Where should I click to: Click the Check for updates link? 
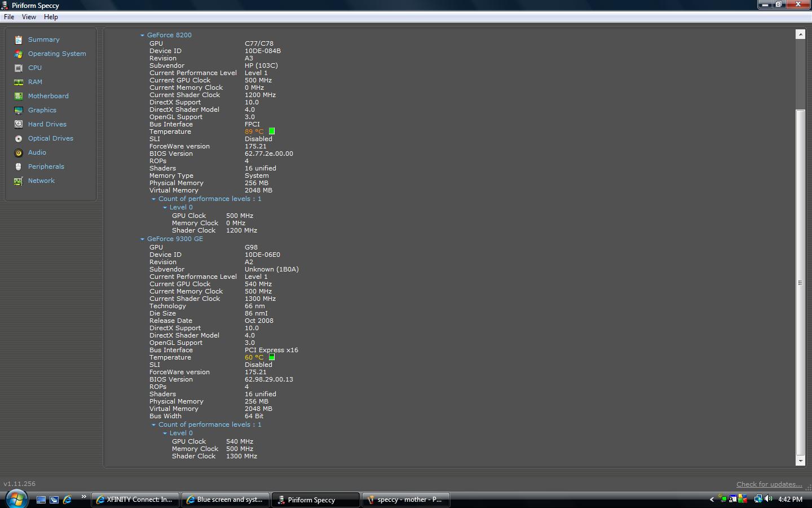[769, 484]
